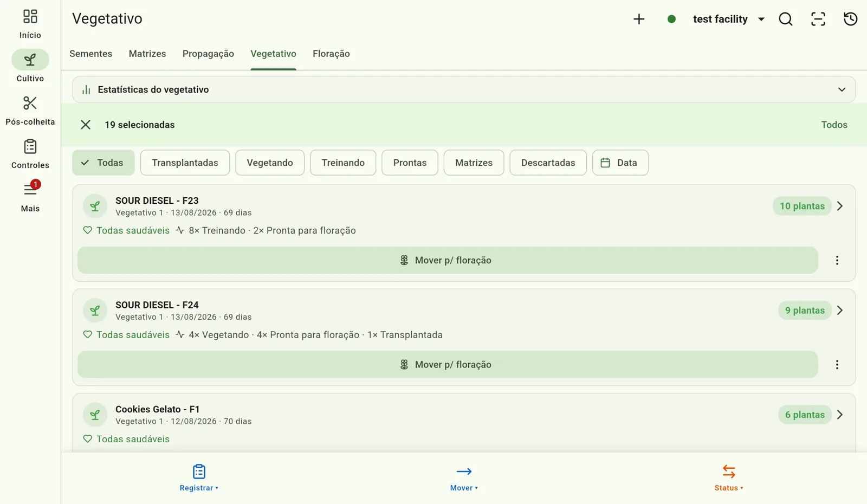Toggle the Transplantadas filter chip

point(185,163)
